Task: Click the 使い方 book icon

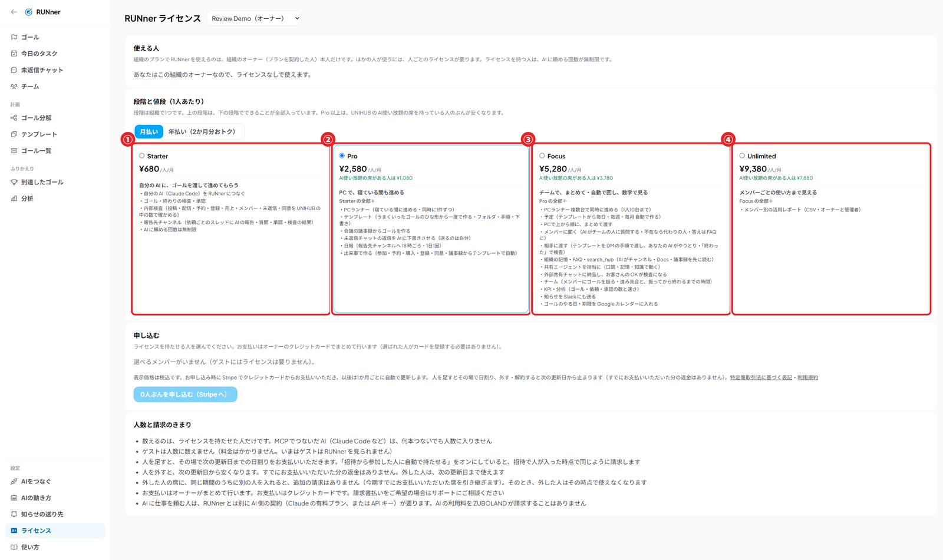Action: (x=14, y=547)
